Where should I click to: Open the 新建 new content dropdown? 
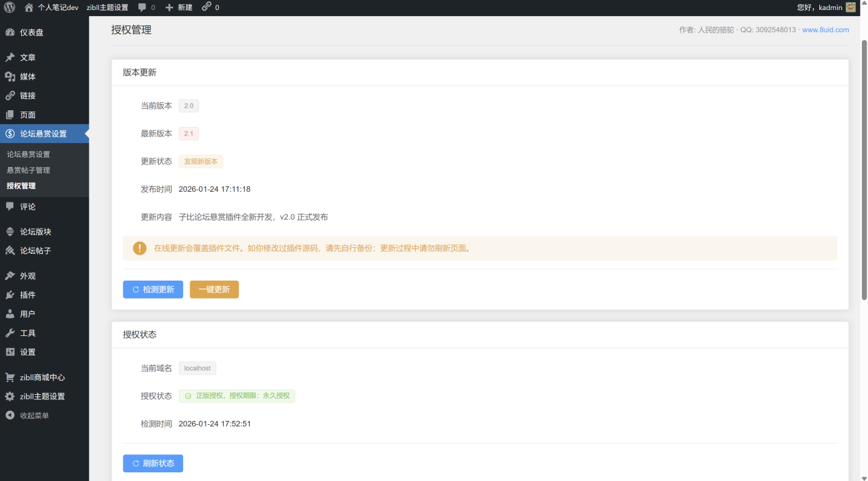[179, 7]
